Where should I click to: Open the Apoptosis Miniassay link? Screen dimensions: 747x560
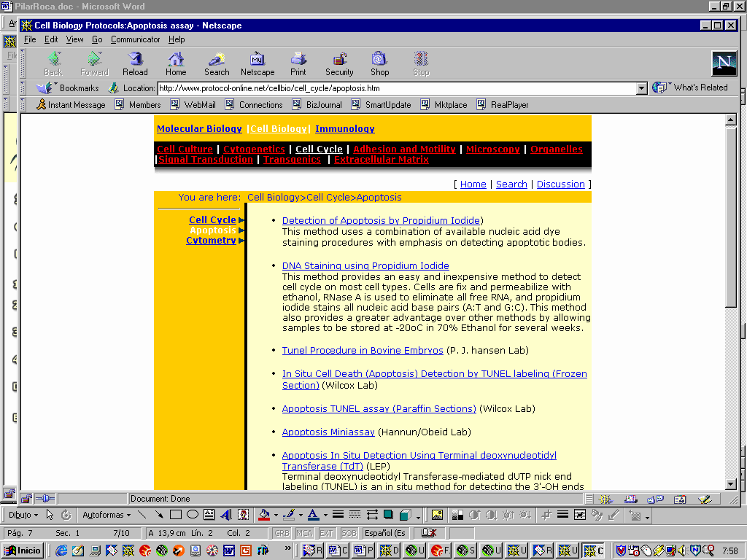tap(328, 432)
